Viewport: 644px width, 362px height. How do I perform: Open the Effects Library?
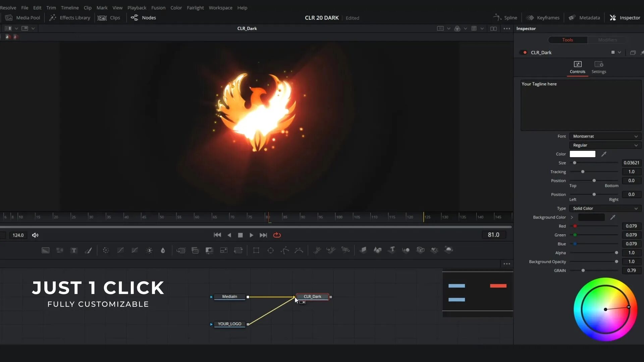pos(69,18)
